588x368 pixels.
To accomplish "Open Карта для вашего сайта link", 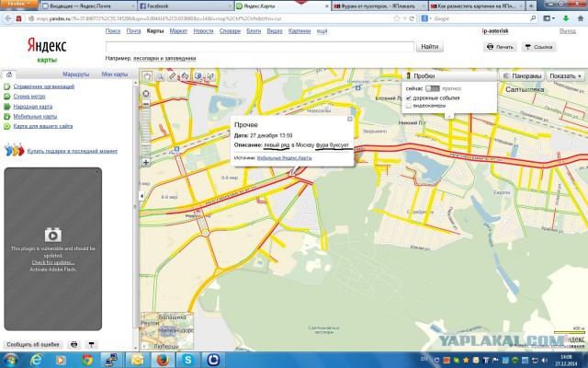I will (x=43, y=126).
